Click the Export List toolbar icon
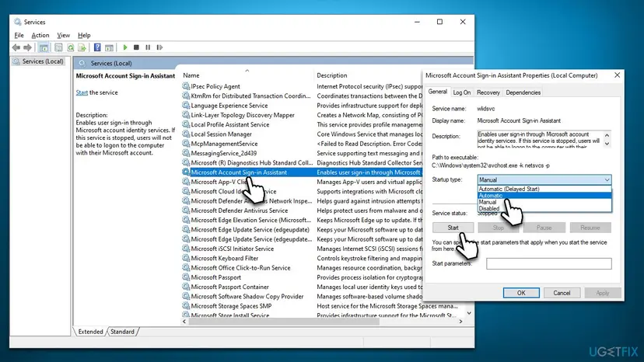 click(x=82, y=47)
